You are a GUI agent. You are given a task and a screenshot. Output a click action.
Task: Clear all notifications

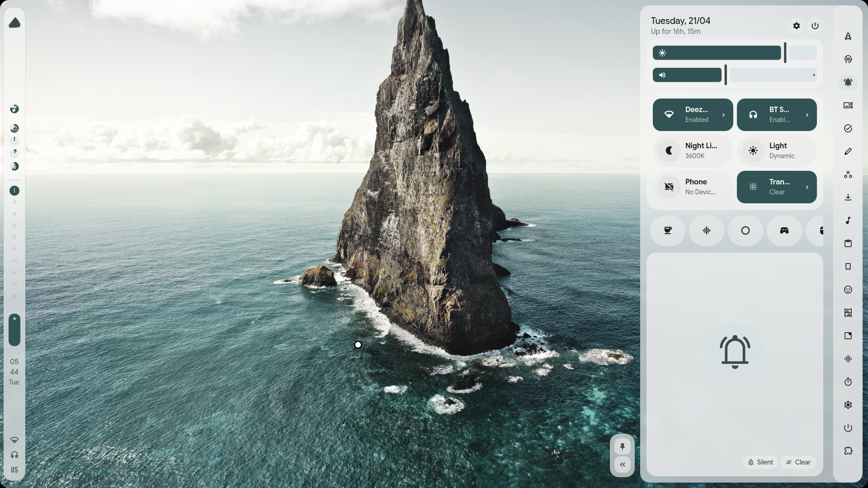798,462
